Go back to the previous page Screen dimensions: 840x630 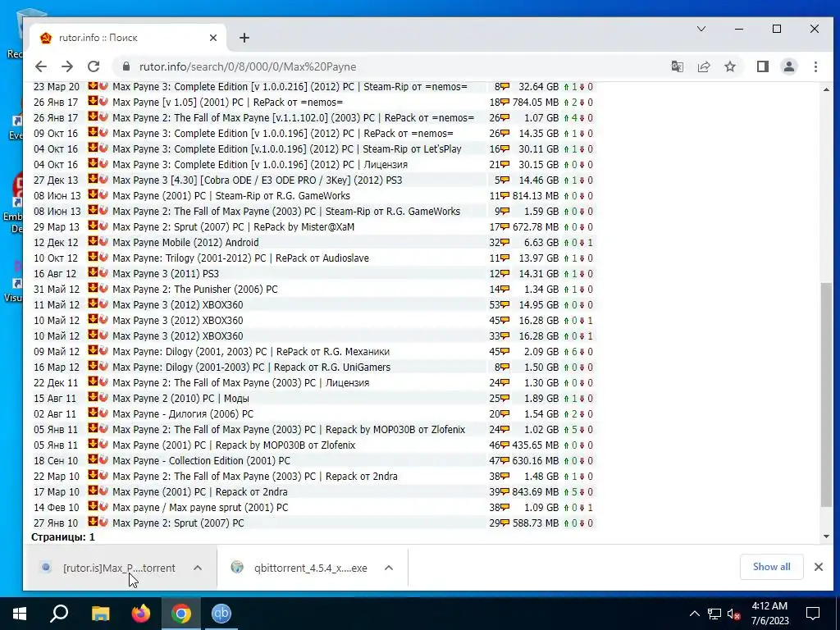click(x=41, y=66)
